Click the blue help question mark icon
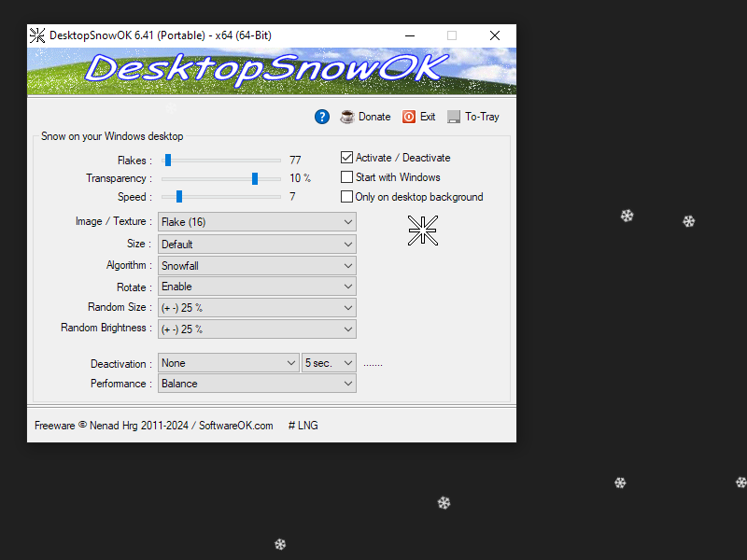 pyautogui.click(x=322, y=117)
